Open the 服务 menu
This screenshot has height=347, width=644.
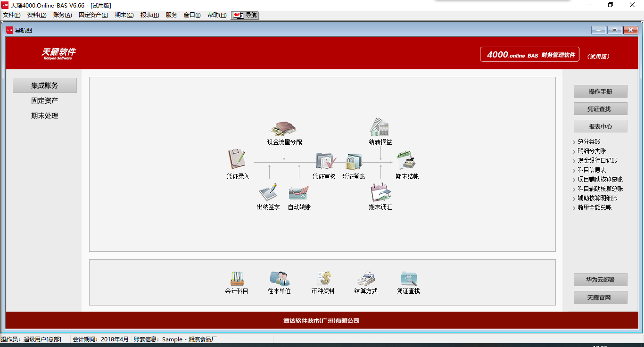tap(172, 15)
